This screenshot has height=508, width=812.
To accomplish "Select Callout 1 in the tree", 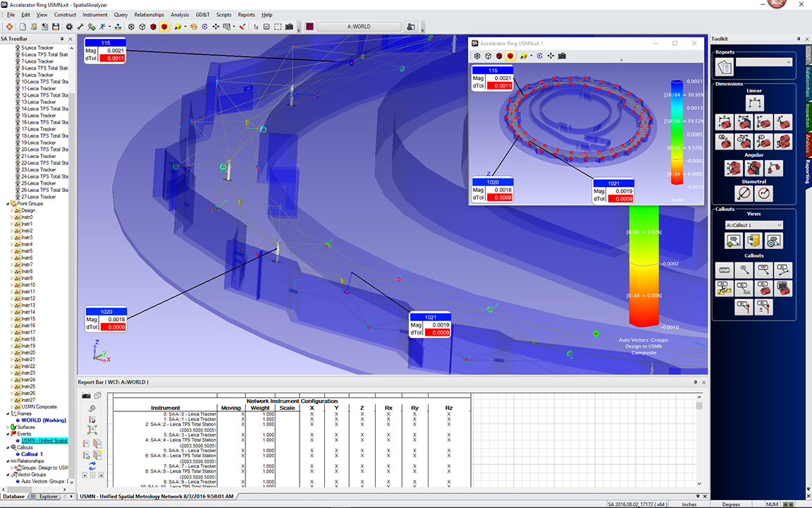I will (x=32, y=454).
